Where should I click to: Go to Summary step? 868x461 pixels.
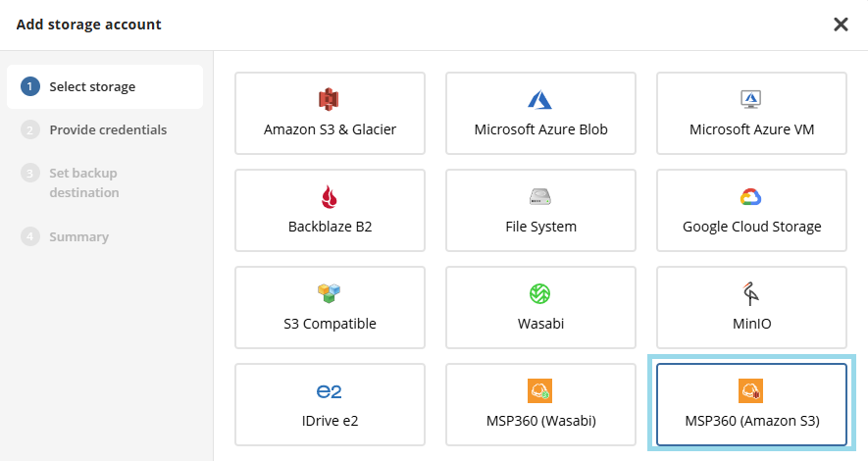point(78,236)
